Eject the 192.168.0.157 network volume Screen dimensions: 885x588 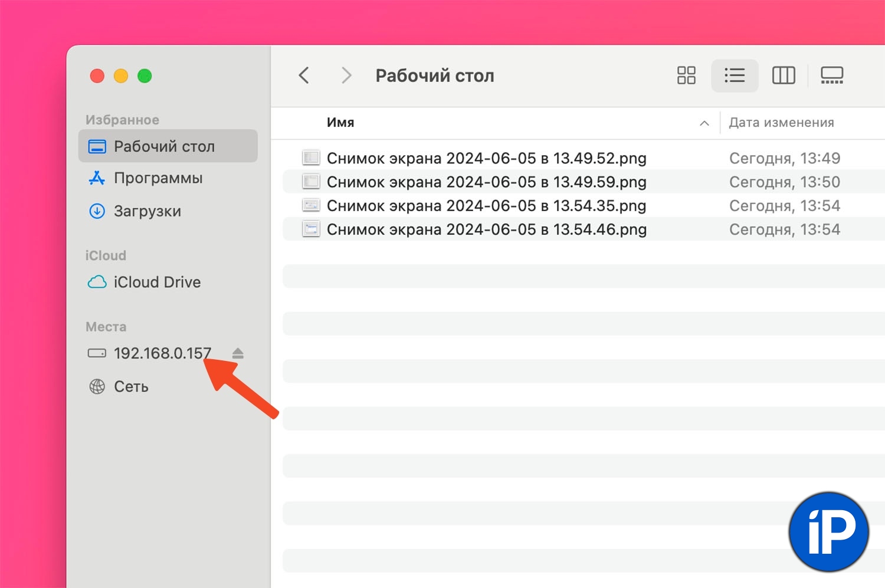pos(238,353)
